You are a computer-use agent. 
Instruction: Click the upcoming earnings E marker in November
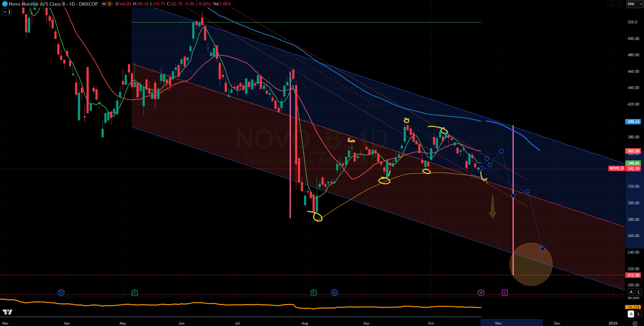point(505,292)
